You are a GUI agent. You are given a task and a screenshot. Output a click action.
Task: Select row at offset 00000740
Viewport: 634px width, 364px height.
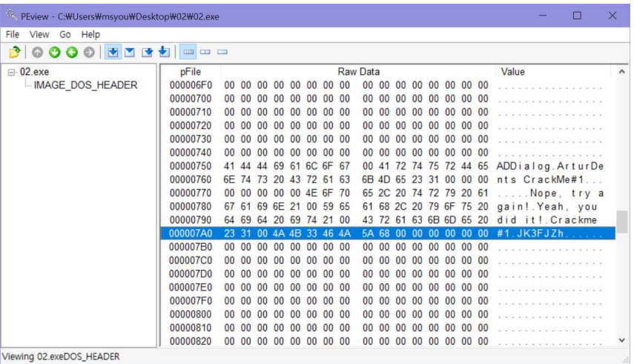[388, 153]
